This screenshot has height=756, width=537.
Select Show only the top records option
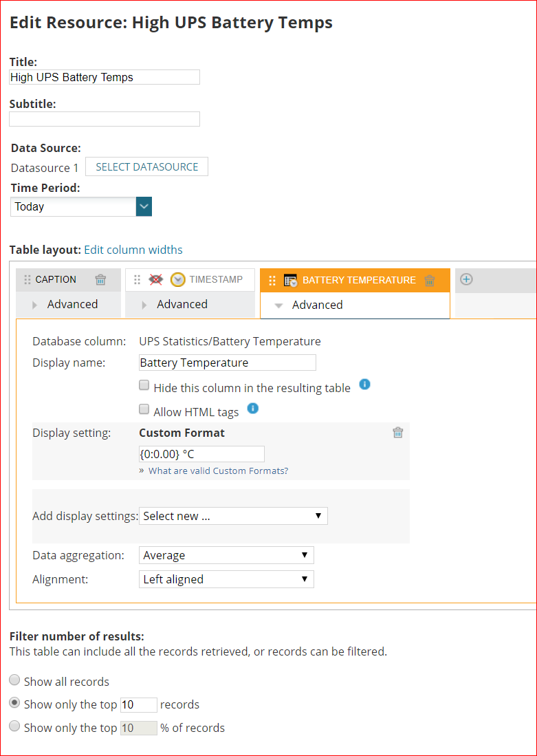pyautogui.click(x=15, y=703)
